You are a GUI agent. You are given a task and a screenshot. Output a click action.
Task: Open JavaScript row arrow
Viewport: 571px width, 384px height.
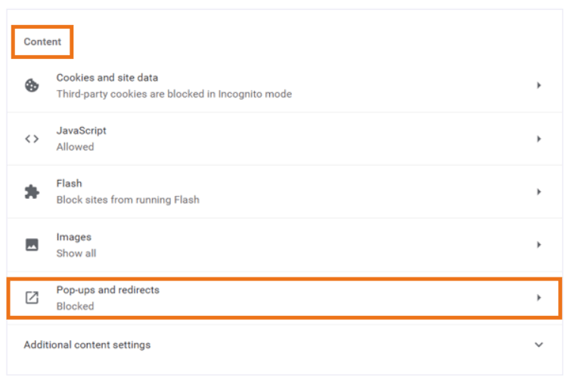tap(539, 139)
